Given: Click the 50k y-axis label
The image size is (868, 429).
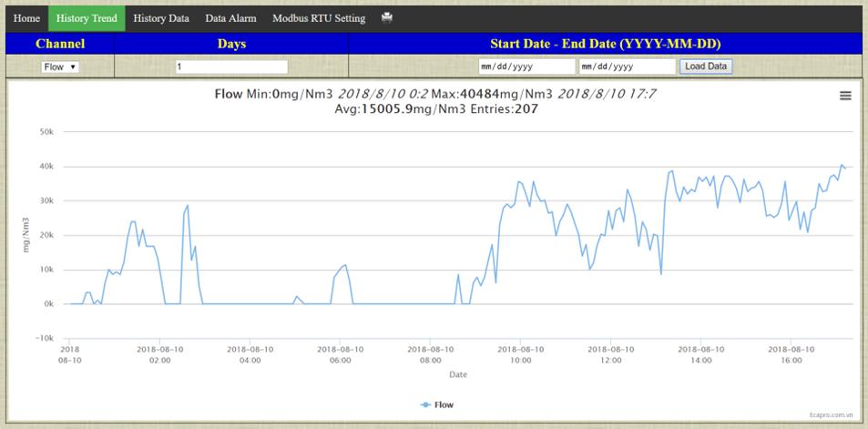Looking at the screenshot, I should point(46,132).
